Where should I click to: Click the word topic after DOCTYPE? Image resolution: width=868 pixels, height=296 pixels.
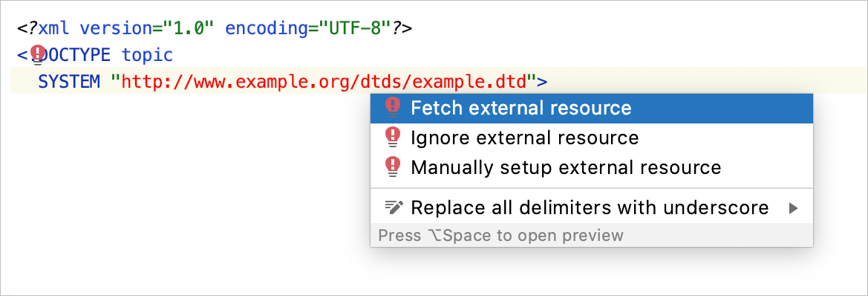(x=147, y=56)
